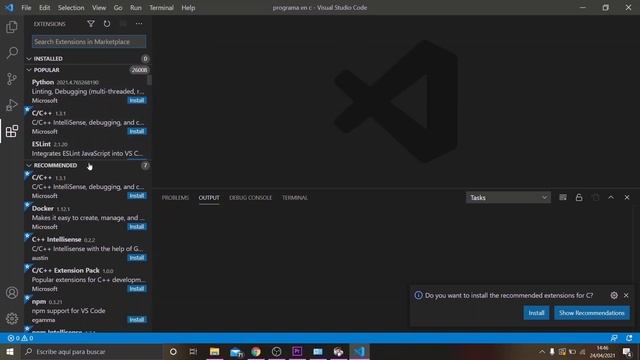Install C/C++ extension in Popular list
The width and height of the screenshot is (640, 360).
tap(137, 131)
